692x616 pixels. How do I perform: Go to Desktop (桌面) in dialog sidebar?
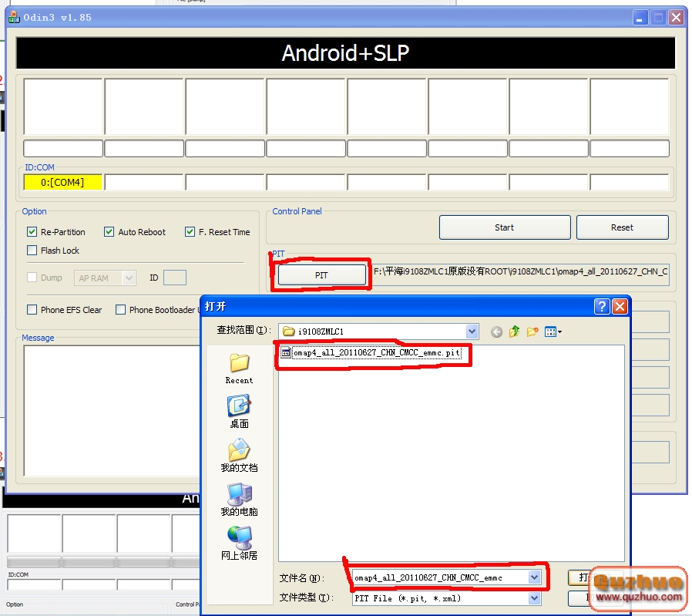coord(239,412)
